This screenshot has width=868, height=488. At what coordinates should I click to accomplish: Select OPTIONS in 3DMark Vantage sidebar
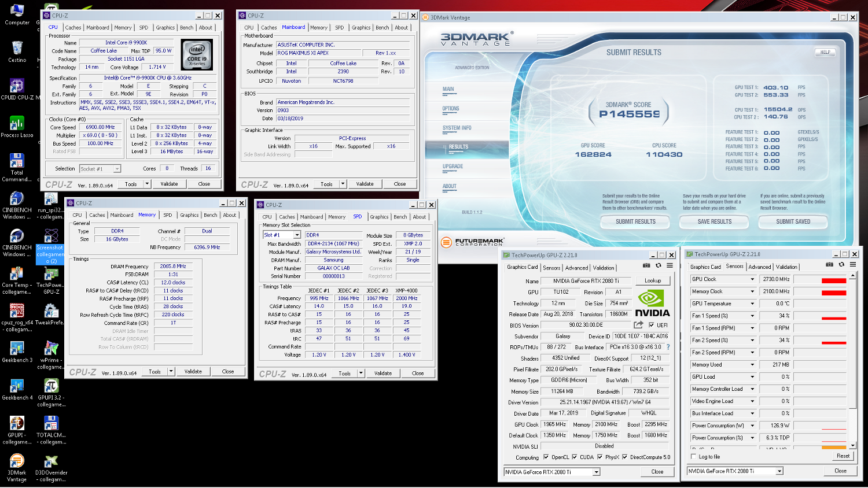pos(451,109)
